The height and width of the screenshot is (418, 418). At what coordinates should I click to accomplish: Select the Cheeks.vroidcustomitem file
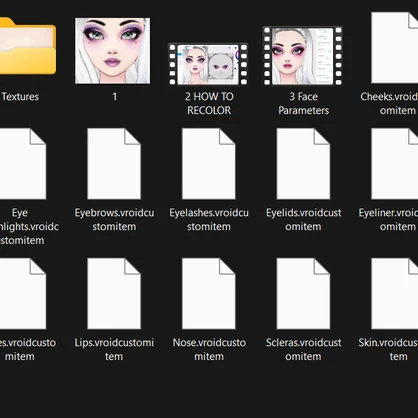pos(395,48)
